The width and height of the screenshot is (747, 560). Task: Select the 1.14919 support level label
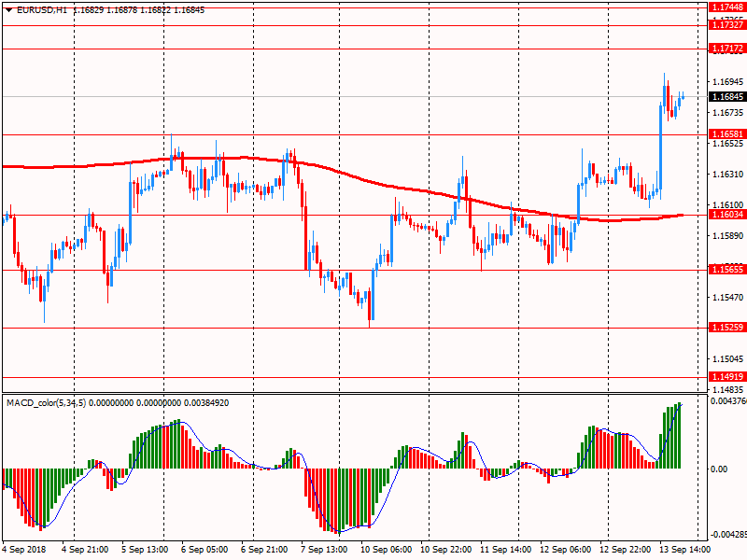[x=727, y=377]
